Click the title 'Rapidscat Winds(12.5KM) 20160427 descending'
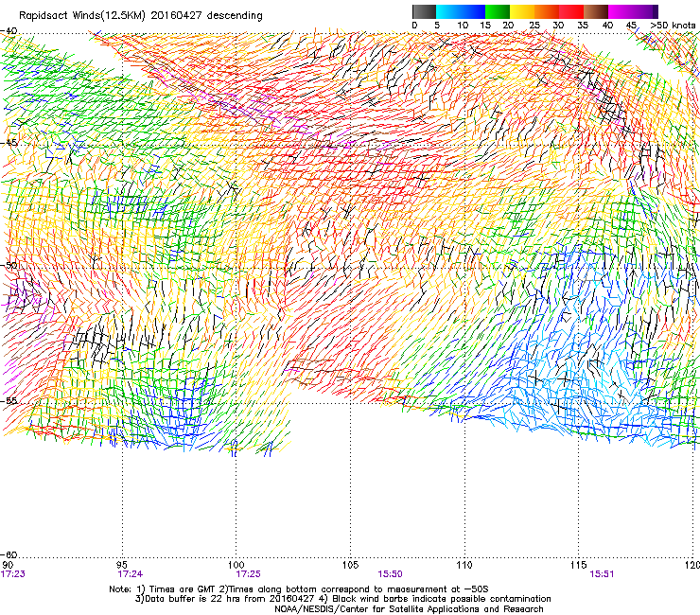 (141, 16)
